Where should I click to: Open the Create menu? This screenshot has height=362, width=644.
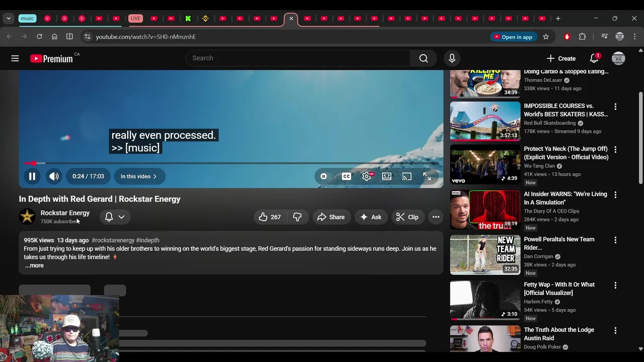(x=560, y=58)
